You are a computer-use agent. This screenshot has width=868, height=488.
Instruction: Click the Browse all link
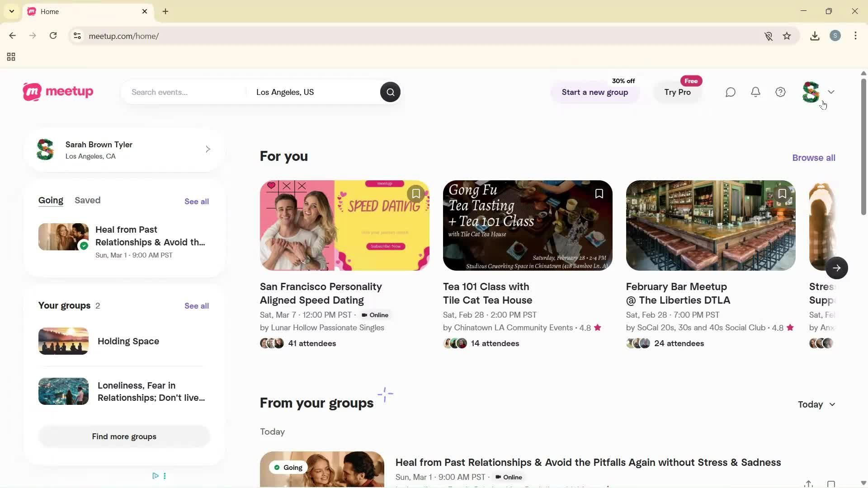tap(813, 158)
